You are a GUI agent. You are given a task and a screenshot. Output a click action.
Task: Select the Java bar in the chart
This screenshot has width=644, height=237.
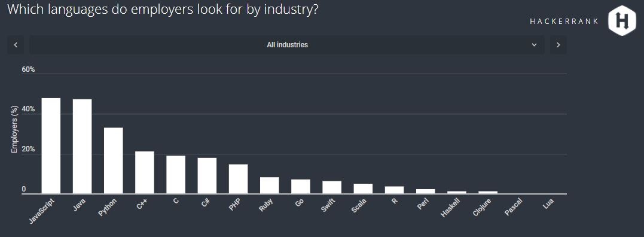coord(82,146)
